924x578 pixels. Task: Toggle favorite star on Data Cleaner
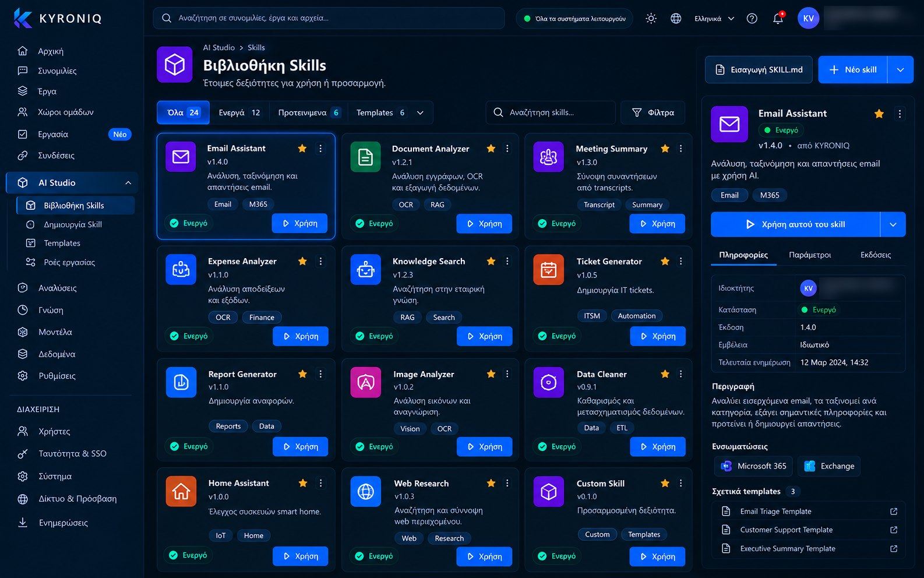coord(665,374)
